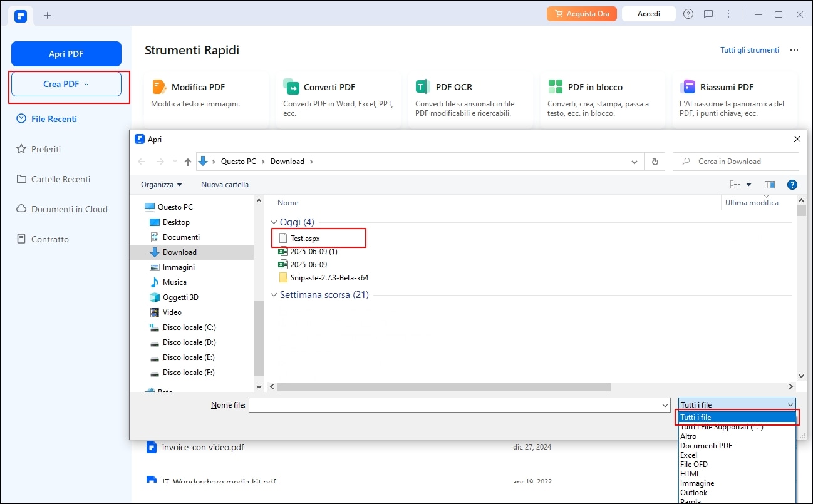Open the view options dropdown arrow
813x504 pixels.
748,185
